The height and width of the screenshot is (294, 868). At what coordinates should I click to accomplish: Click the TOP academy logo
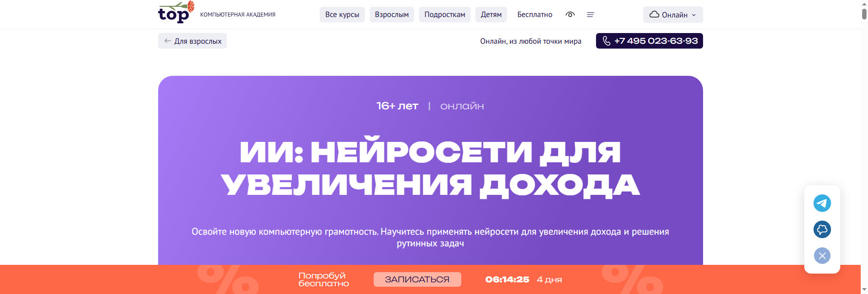tap(176, 12)
